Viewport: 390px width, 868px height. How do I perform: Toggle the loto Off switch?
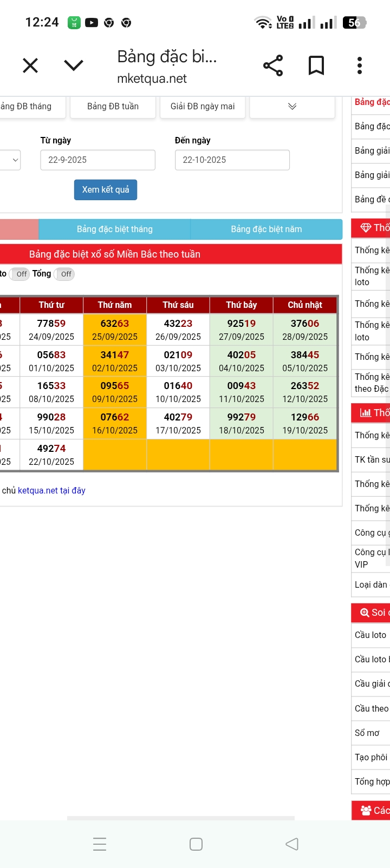20,274
